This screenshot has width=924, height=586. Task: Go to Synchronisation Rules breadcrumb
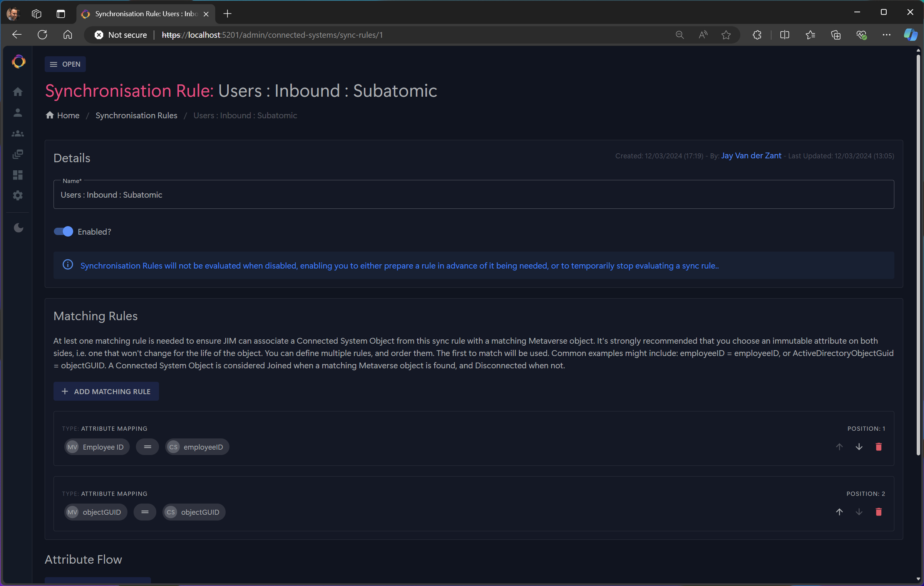click(x=136, y=116)
